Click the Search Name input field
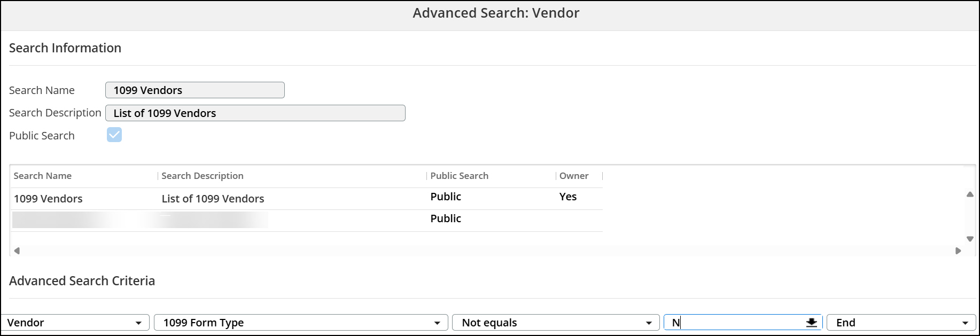The image size is (980, 336). tap(195, 90)
